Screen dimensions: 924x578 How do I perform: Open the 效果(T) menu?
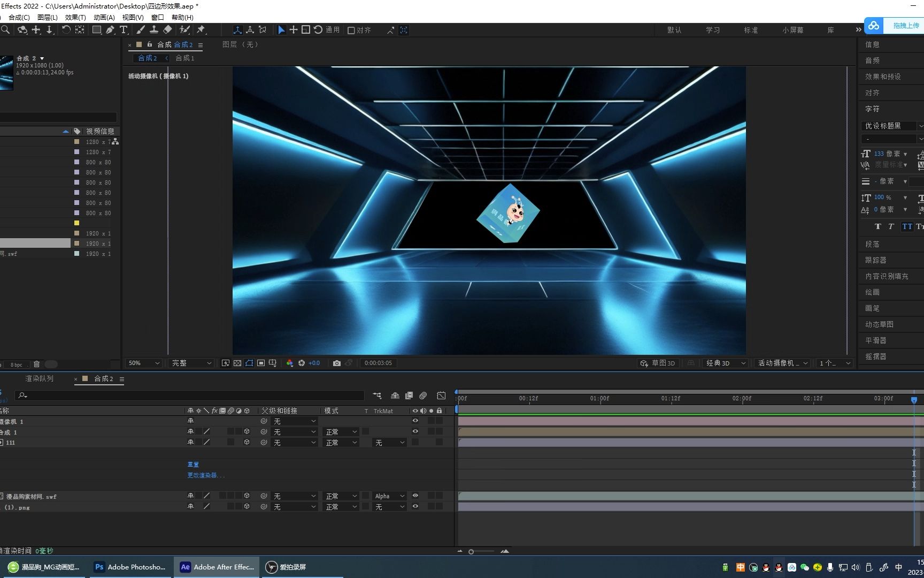click(x=75, y=17)
